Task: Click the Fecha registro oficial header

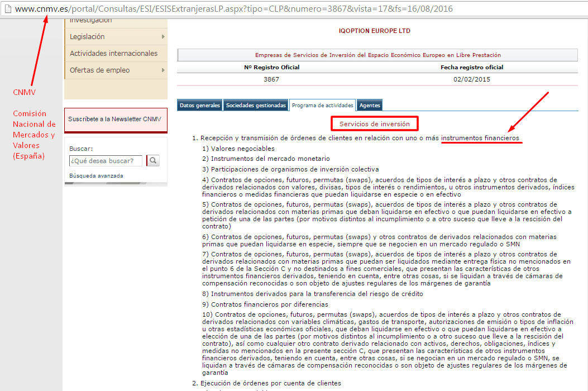Action: 472,67
